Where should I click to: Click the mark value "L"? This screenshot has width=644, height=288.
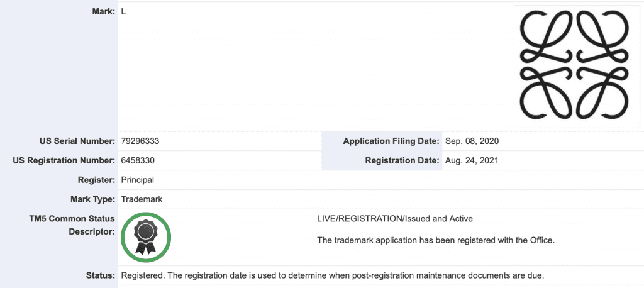point(123,12)
